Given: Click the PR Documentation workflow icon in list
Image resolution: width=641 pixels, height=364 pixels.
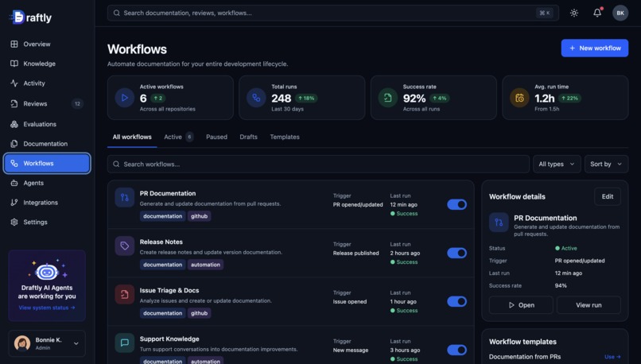Looking at the screenshot, I should [x=125, y=198].
